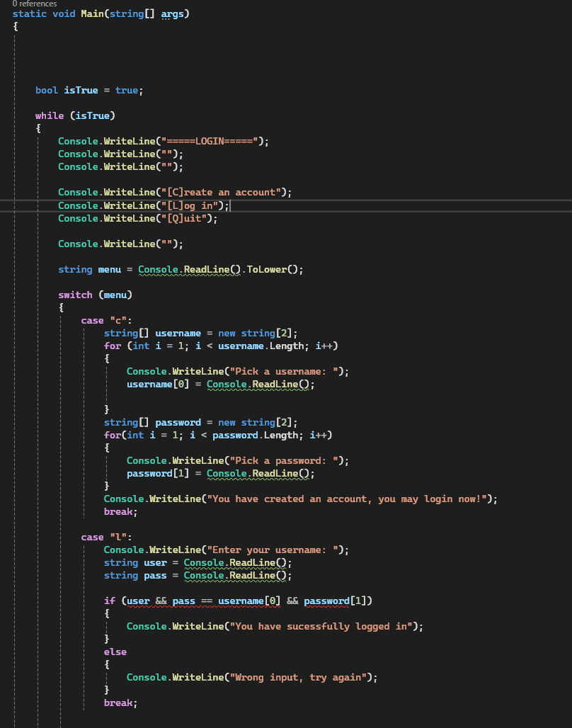Viewport: 572px width, 728px height.
Task: Click the case "c": label
Action: pos(106,320)
